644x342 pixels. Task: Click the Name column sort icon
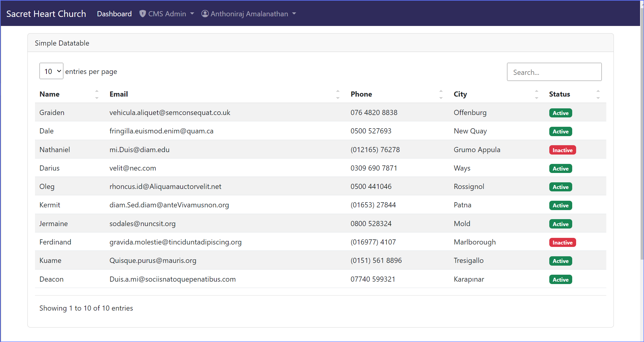click(97, 94)
